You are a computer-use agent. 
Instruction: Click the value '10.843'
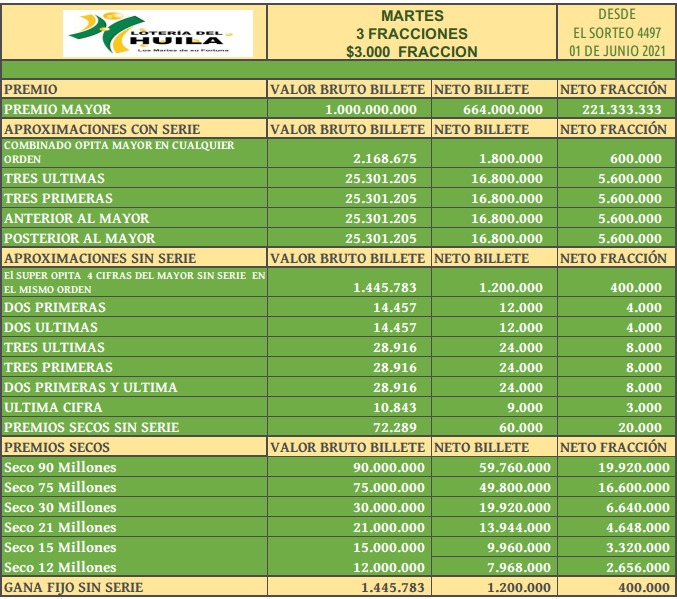click(395, 407)
